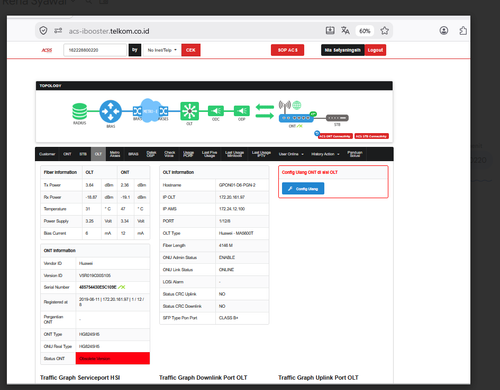This screenshot has height=390, width=500.
Task: Open the No Inet/Telp dropdown
Action: [162, 50]
